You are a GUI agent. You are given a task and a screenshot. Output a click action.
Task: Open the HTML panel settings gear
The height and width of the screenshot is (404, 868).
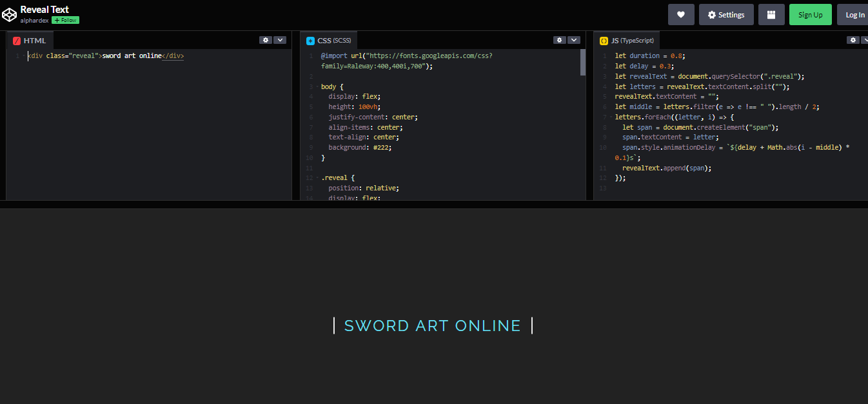point(265,39)
